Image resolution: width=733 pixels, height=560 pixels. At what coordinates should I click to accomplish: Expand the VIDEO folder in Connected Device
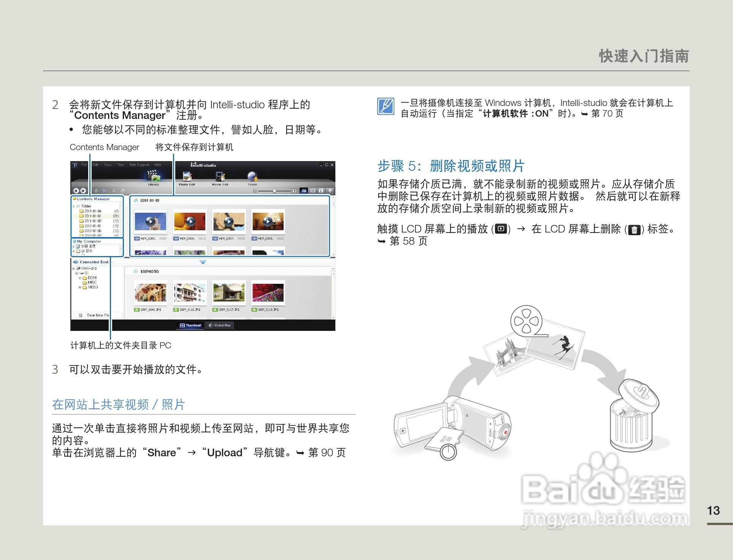(80, 287)
